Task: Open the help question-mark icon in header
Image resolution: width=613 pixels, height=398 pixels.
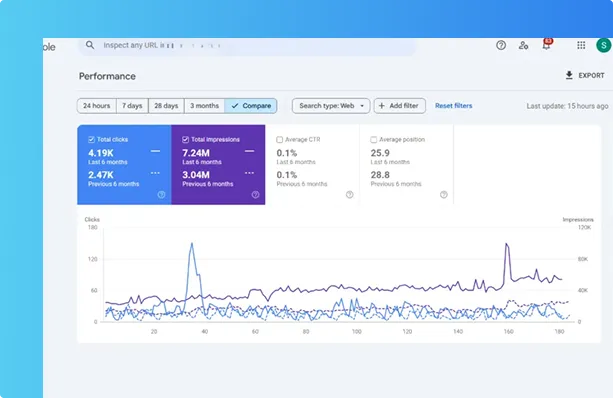Action: (x=501, y=45)
